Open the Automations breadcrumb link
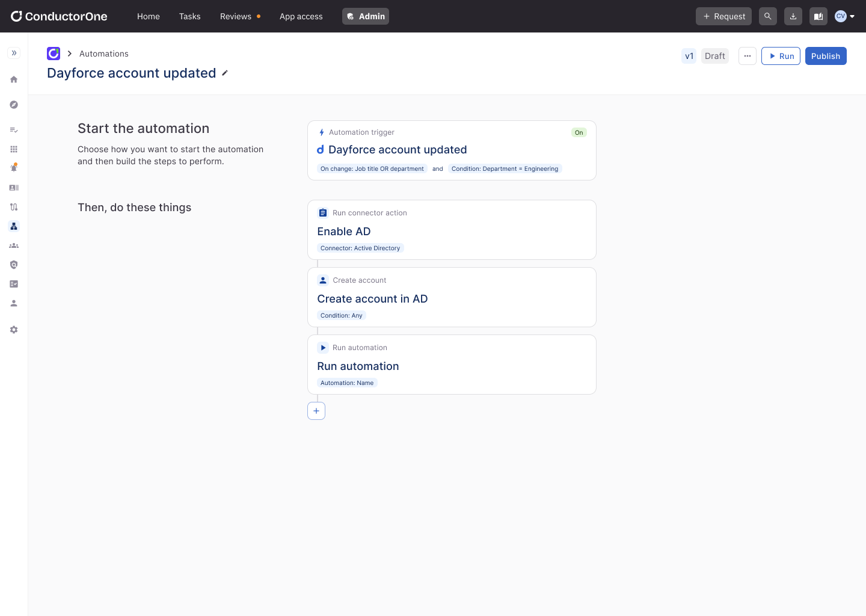This screenshot has width=866, height=616. pyautogui.click(x=104, y=54)
